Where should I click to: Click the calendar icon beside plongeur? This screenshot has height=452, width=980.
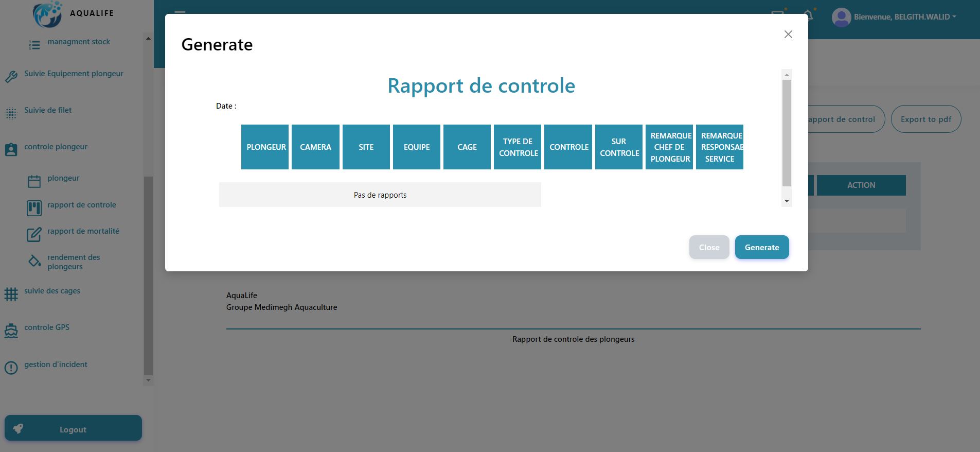(x=34, y=181)
